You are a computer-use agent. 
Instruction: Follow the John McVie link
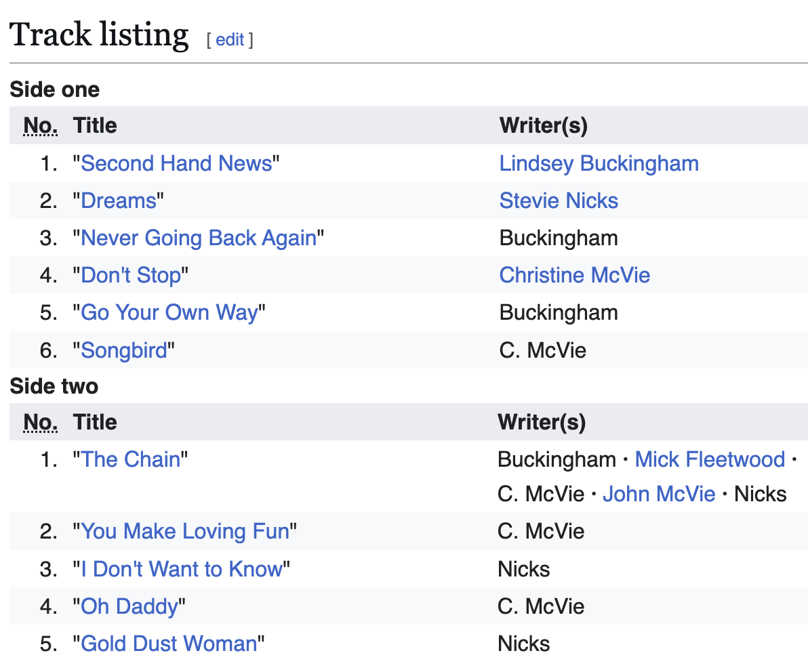(x=658, y=494)
